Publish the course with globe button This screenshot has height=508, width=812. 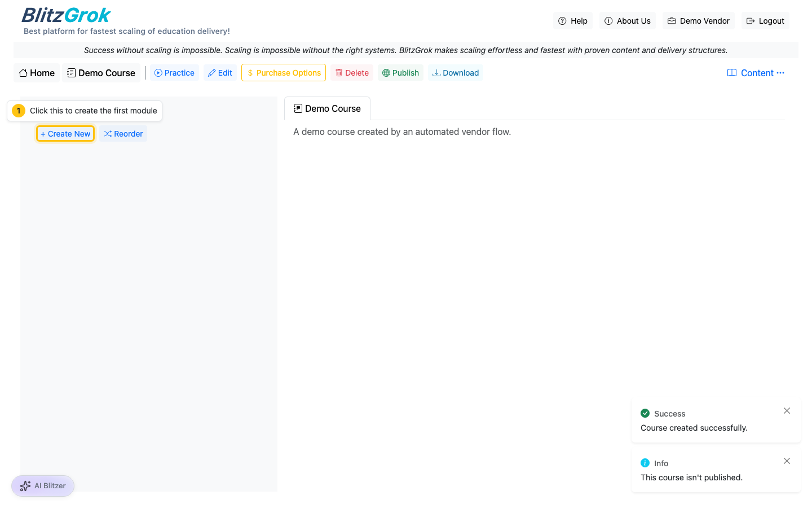tap(400, 73)
